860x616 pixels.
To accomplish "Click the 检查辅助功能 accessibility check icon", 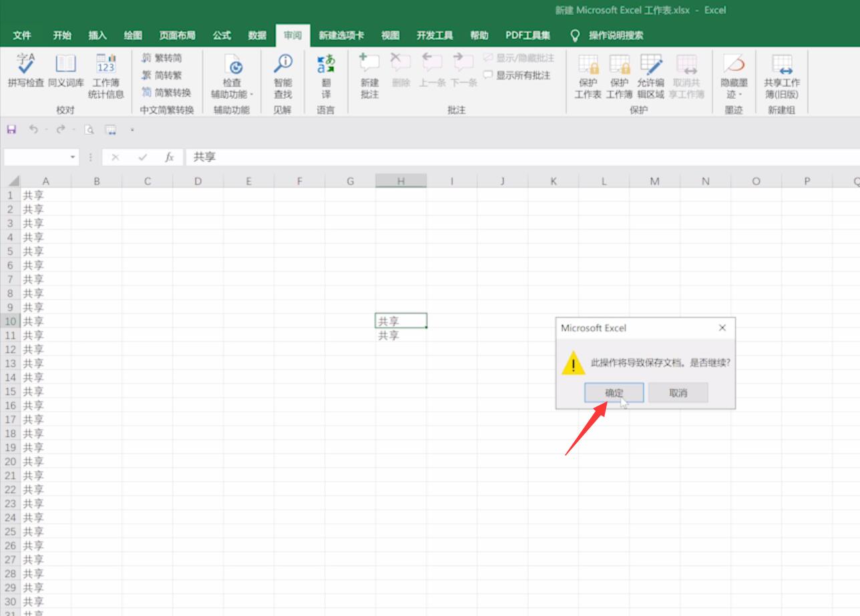I will click(232, 65).
